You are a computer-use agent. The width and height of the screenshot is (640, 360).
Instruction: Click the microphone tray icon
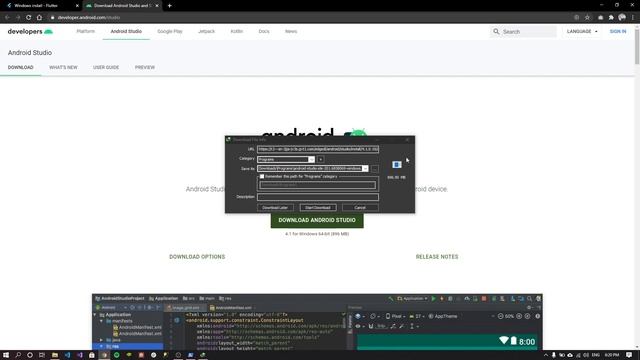(554, 355)
